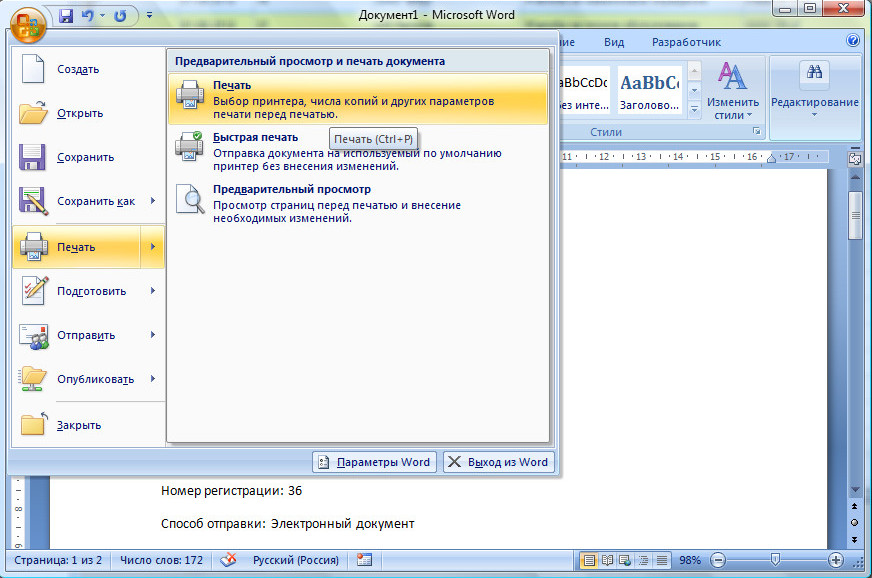Click the open folder icon next to Открыть
872x578 pixels.
point(33,112)
